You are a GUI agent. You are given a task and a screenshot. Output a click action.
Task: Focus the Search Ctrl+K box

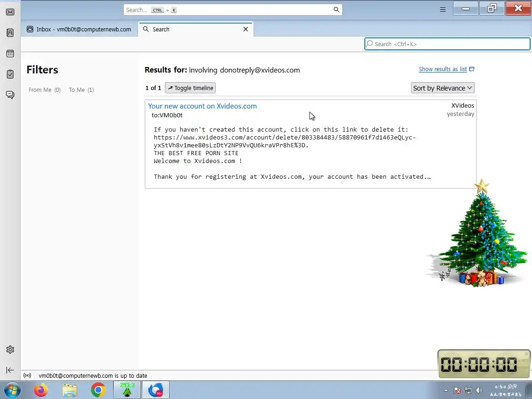click(x=447, y=44)
